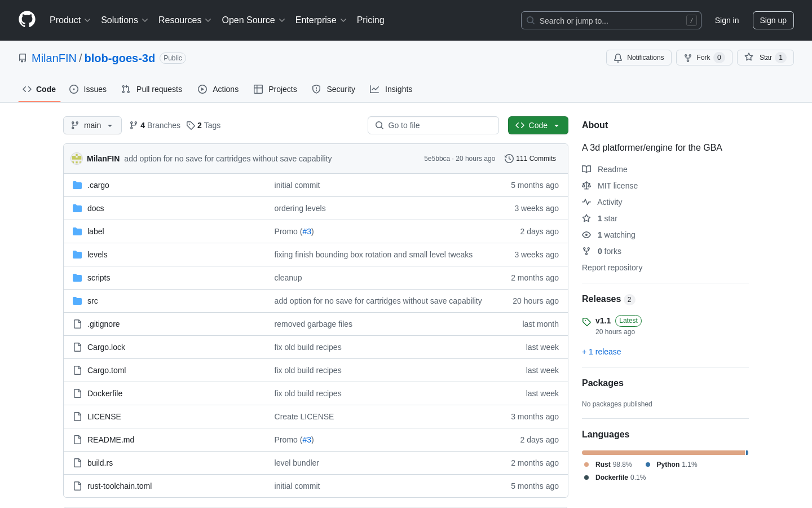Click the watching eye icon
This screenshot has height=508, width=812.
586,235
